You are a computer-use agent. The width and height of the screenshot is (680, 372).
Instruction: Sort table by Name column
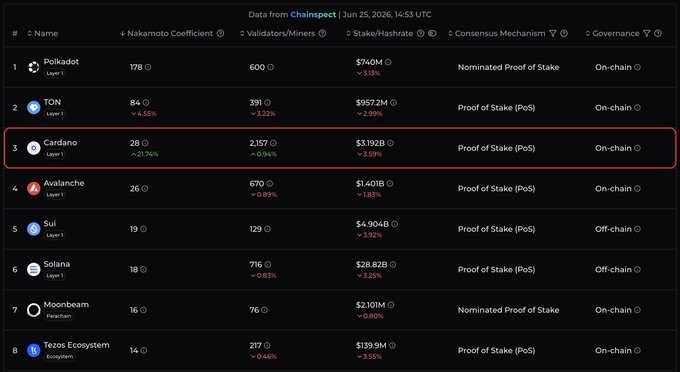(x=42, y=33)
